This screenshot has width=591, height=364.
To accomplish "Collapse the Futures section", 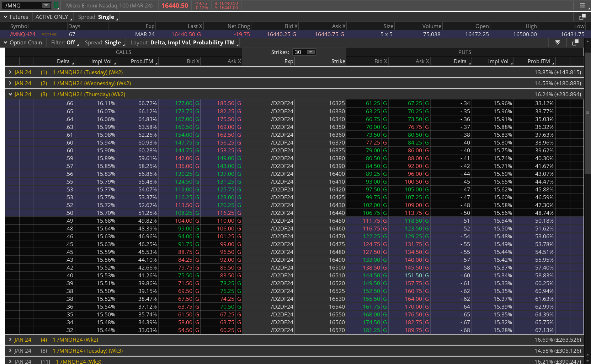I will click(5, 17).
